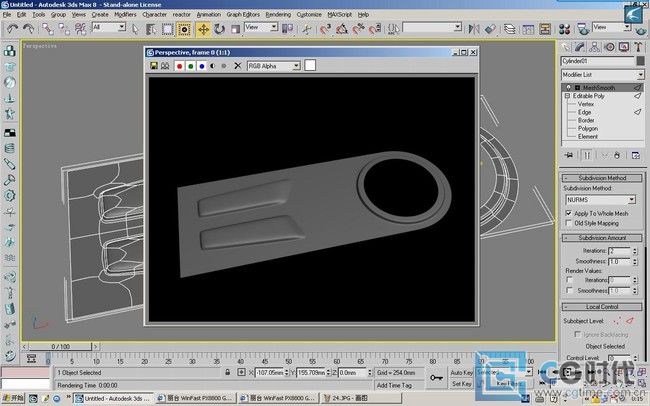Image resolution: width=650 pixels, height=406 pixels.
Task: Select the Polygon sub-object level
Action: [x=588, y=129]
